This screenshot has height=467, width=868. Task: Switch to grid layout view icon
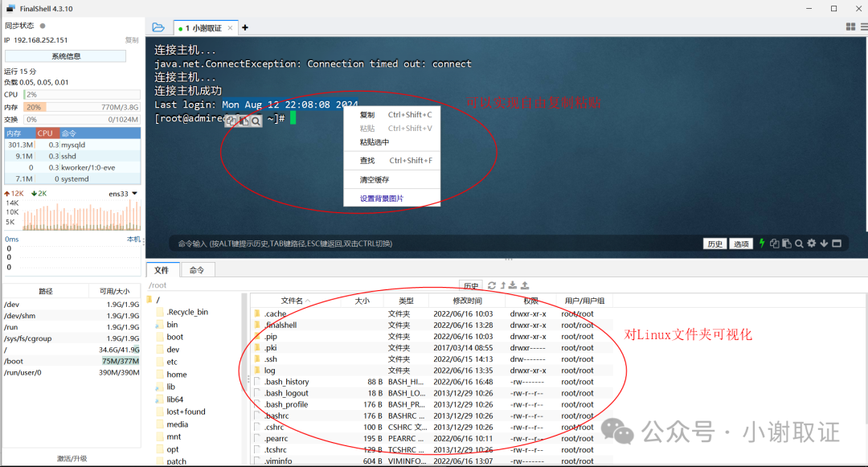point(851,27)
